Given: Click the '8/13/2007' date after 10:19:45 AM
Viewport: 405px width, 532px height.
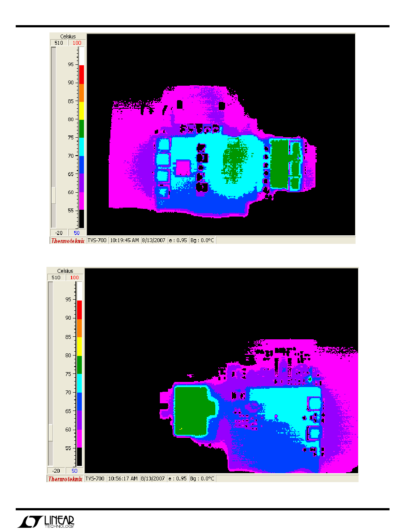Looking at the screenshot, I should (x=153, y=240).
